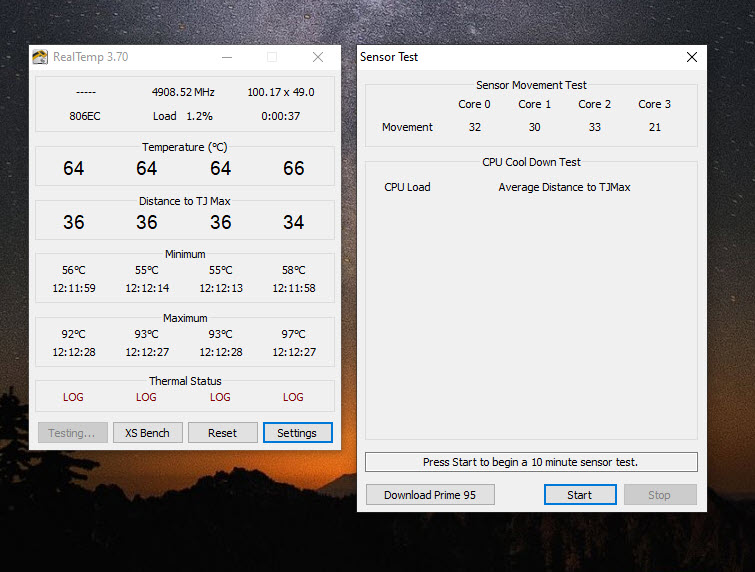The image size is (755, 572).
Task: Open RealTemp Settings
Action: coord(298,432)
